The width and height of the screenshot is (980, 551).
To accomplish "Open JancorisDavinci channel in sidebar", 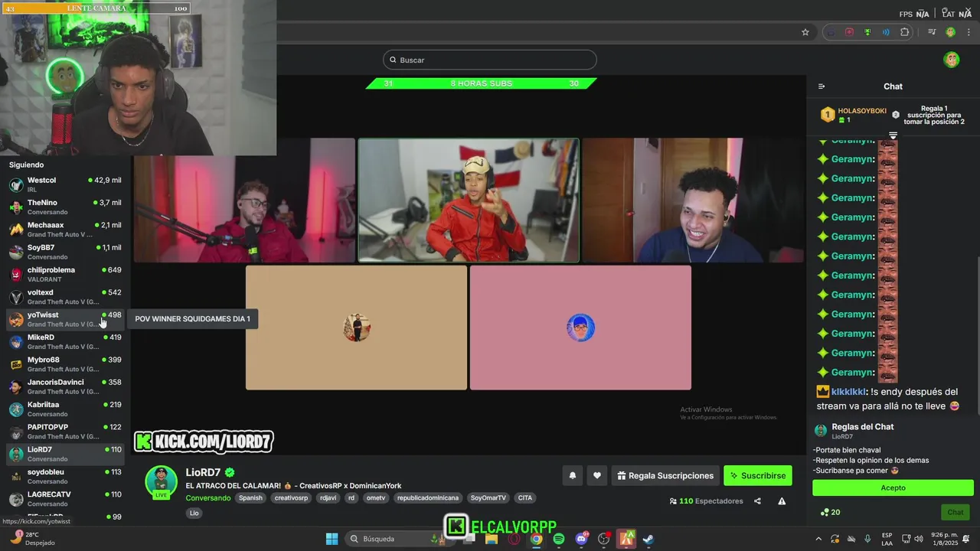I will click(x=65, y=386).
